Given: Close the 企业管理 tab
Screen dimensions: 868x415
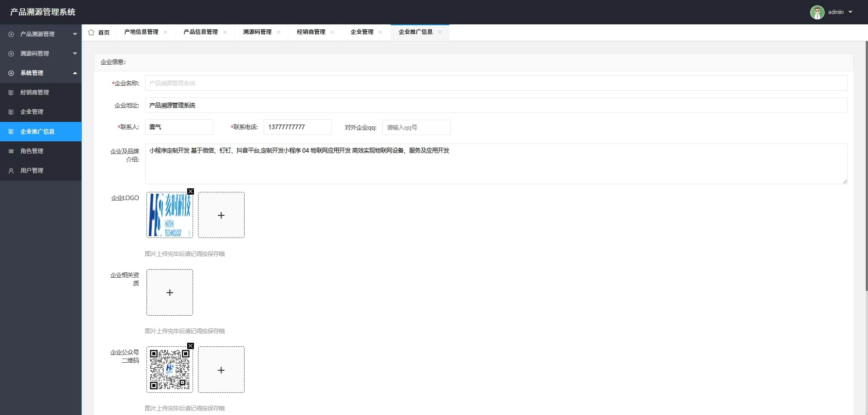Looking at the screenshot, I should pos(380,32).
